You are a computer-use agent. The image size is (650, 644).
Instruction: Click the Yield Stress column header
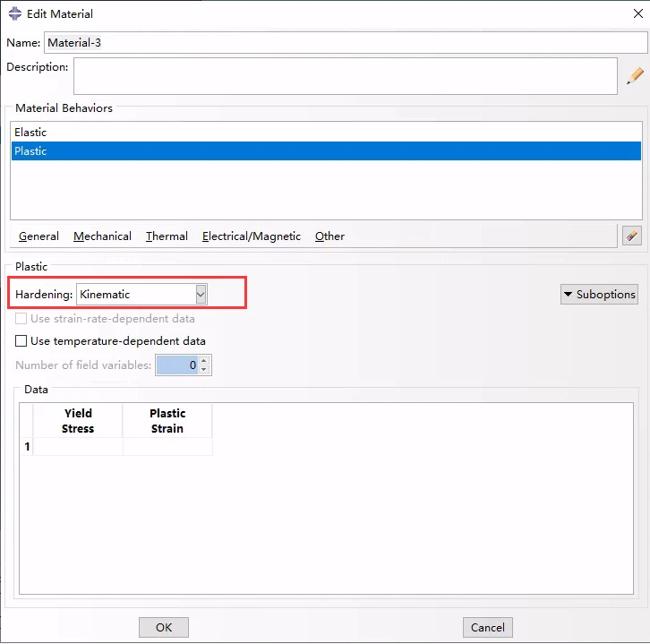click(78, 420)
